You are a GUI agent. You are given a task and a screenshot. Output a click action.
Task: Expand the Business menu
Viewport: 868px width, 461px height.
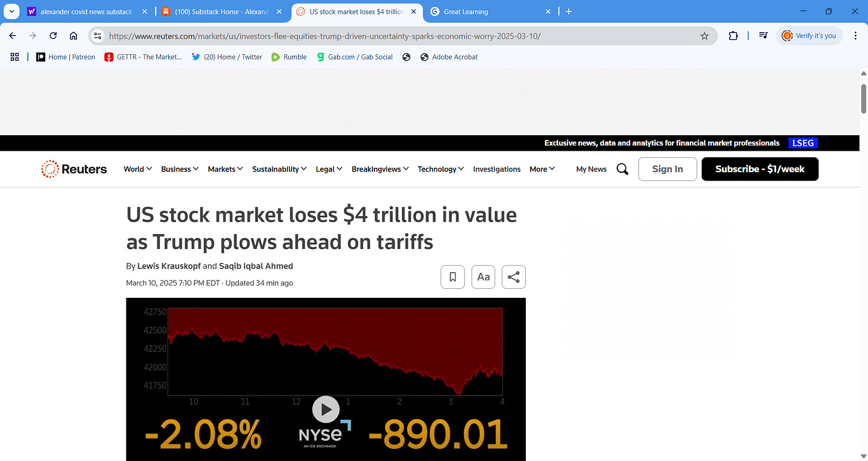pyautogui.click(x=179, y=169)
